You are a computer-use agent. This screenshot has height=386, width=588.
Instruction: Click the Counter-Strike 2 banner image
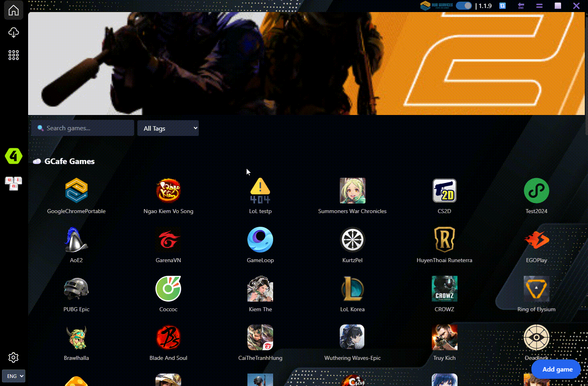click(306, 64)
